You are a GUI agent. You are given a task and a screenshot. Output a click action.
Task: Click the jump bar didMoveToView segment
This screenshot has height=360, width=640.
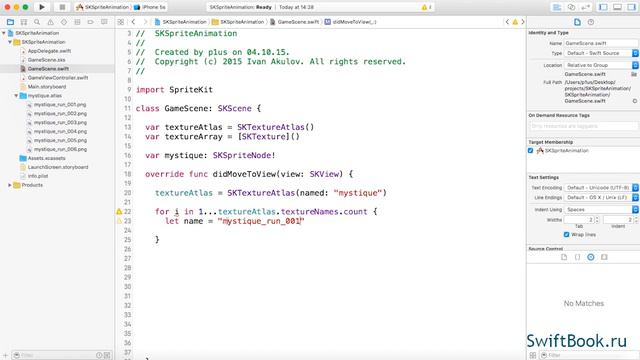click(x=351, y=22)
